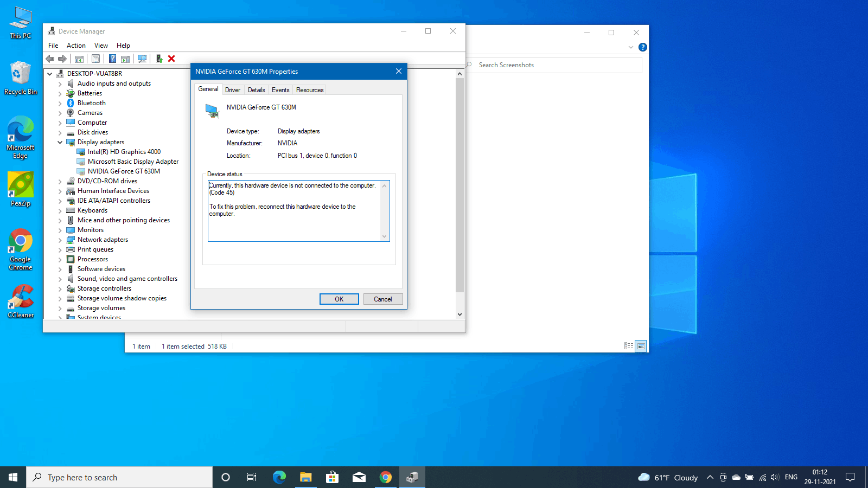The width and height of the screenshot is (868, 488).
Task: Click Scan for hardware changes icon
Action: (x=142, y=59)
